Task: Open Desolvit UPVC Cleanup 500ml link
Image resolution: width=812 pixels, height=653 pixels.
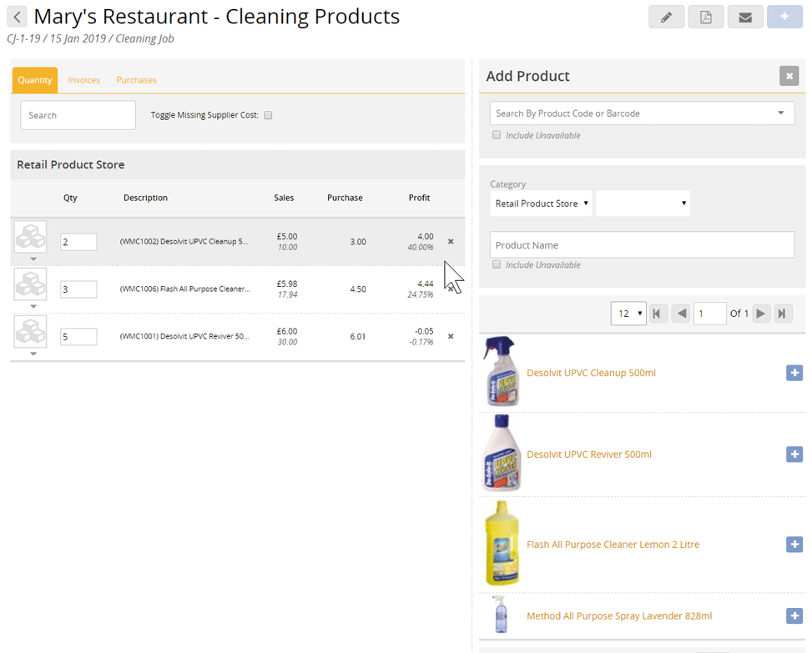Action: [591, 373]
